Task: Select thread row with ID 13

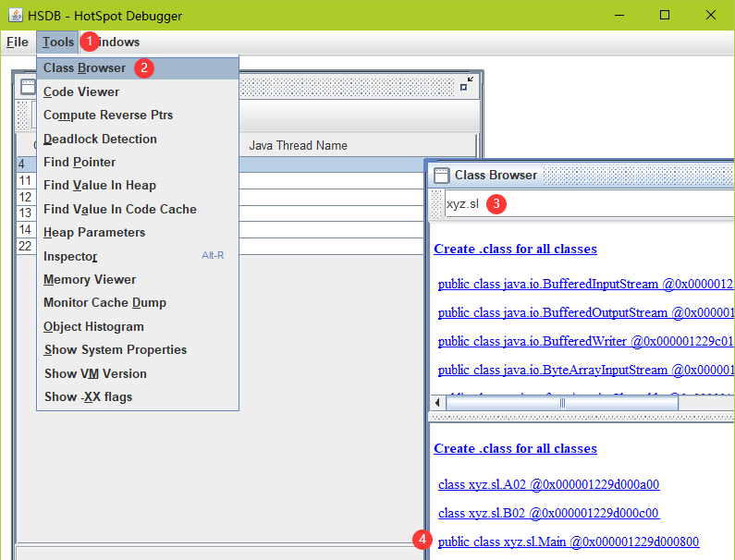Action: [220, 213]
